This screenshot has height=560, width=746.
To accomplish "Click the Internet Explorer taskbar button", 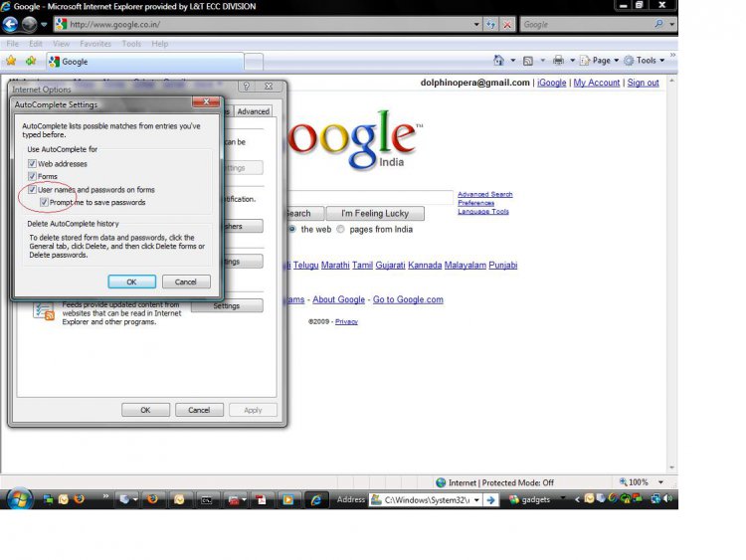I will pos(316,499).
